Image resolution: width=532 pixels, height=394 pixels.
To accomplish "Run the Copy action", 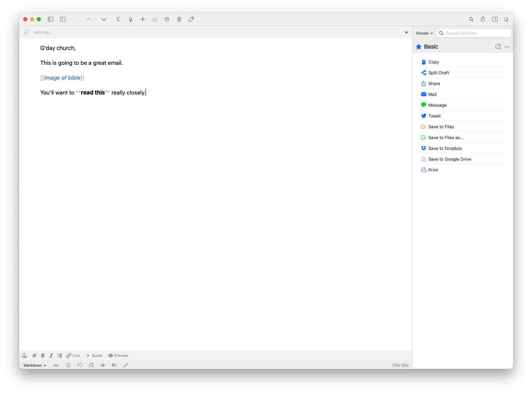I will coord(463,62).
